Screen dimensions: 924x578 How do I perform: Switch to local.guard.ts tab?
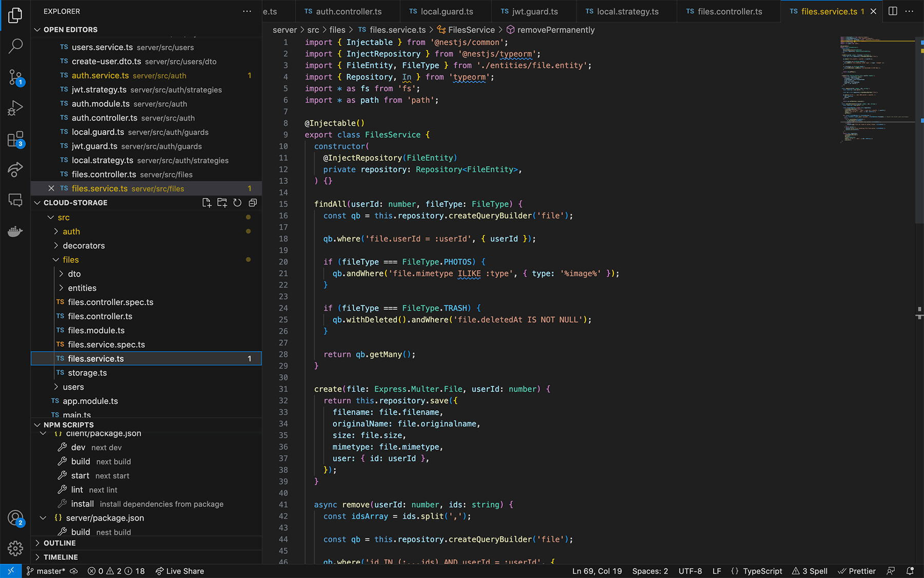[x=446, y=11]
